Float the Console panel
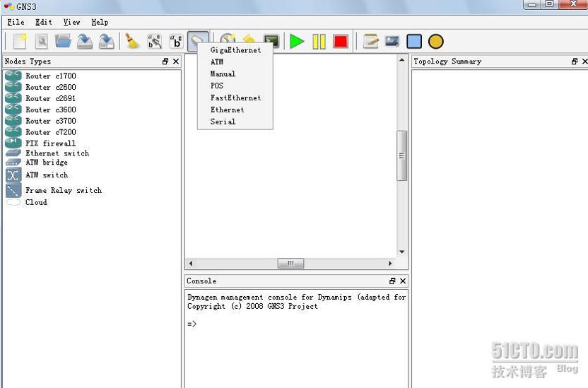This screenshot has height=388, width=588. click(392, 281)
